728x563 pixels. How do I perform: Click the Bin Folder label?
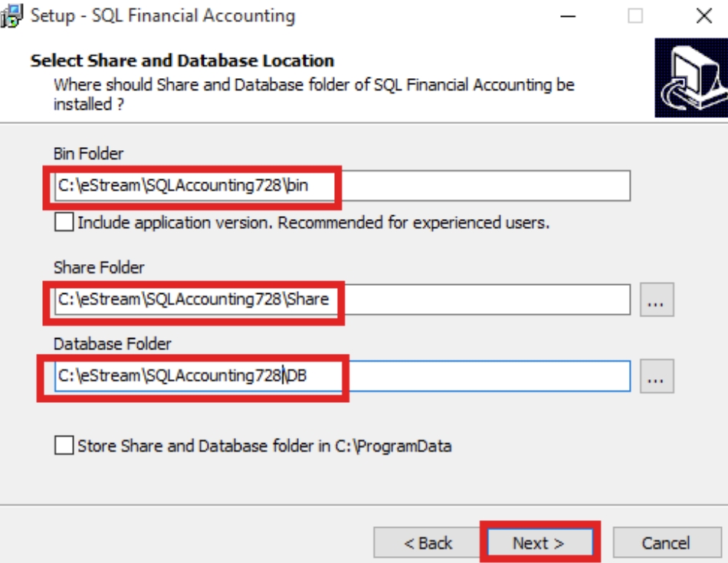(x=88, y=153)
